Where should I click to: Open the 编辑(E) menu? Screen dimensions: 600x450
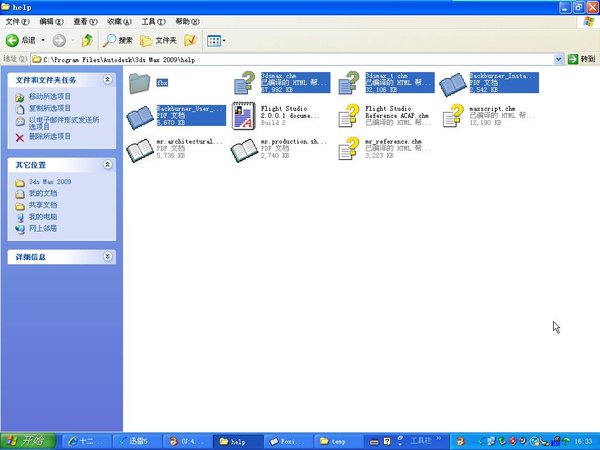tap(51, 21)
